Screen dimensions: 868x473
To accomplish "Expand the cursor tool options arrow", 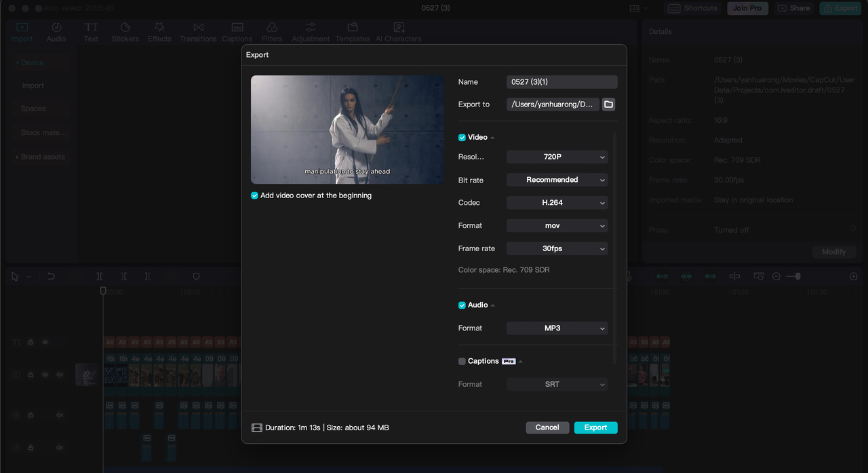I will pos(28,278).
